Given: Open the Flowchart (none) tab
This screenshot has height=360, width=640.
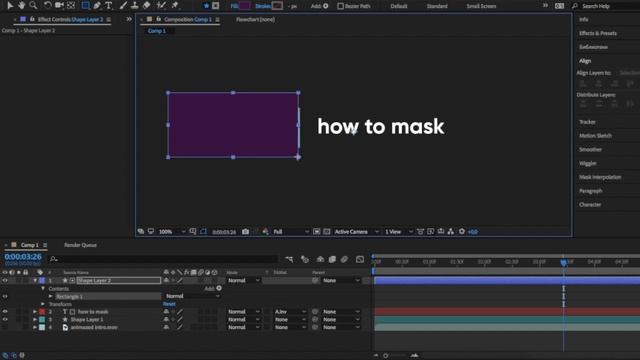Looking at the screenshot, I should click(x=255, y=19).
